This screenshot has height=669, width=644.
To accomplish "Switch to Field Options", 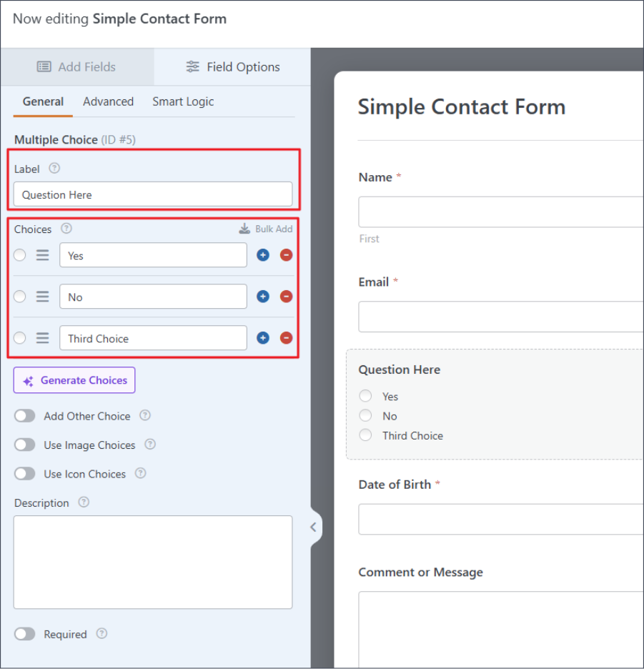I will [x=232, y=66].
